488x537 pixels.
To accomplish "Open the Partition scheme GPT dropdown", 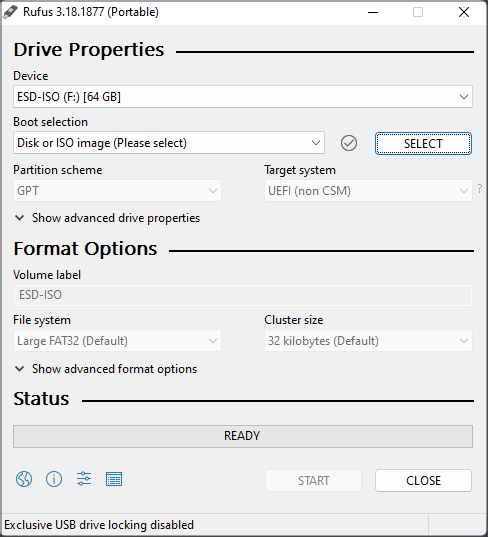I will (117, 190).
